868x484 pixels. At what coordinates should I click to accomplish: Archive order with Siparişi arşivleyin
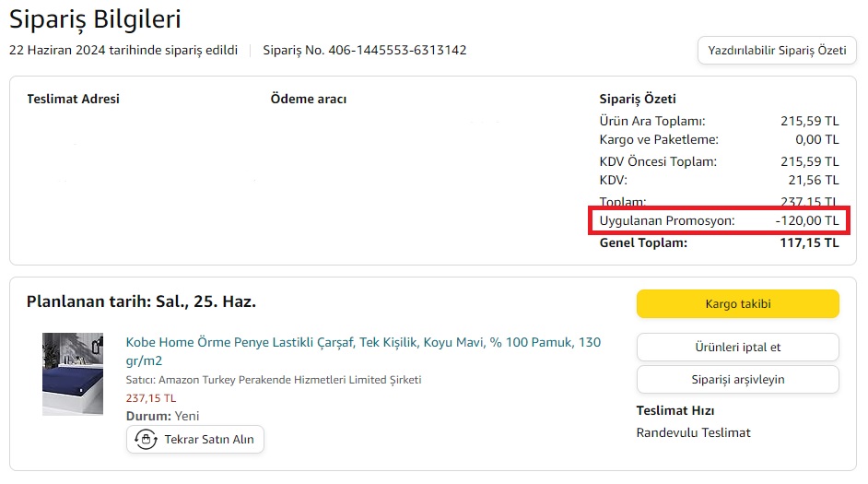(737, 379)
